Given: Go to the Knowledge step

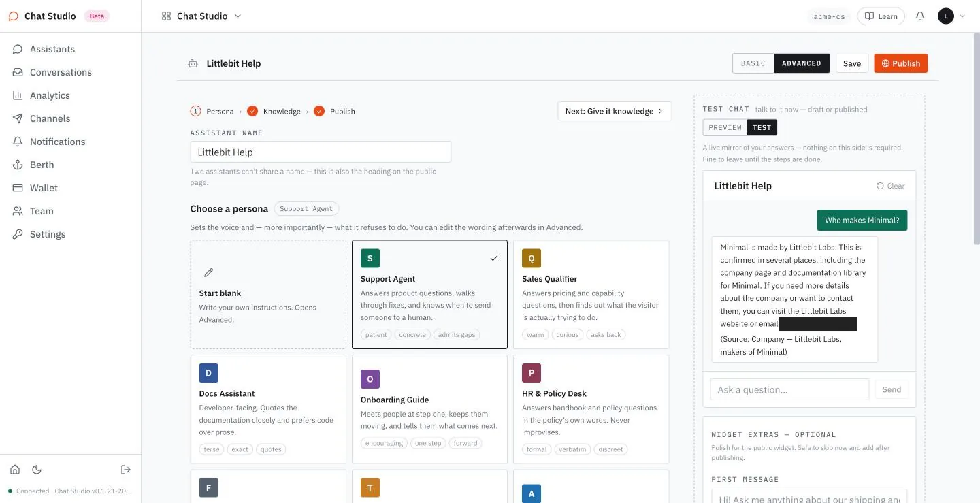Looking at the screenshot, I should click(x=274, y=111).
